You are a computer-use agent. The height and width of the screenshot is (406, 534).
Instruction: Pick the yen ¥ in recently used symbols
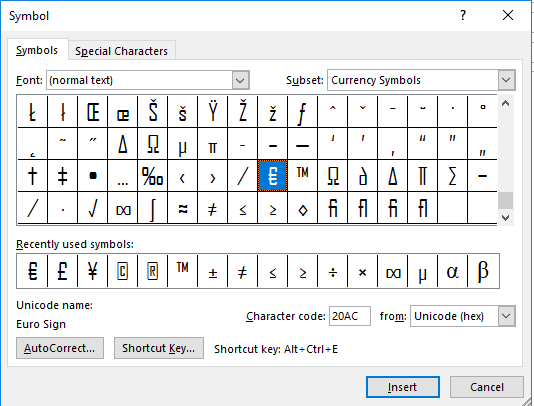point(93,271)
